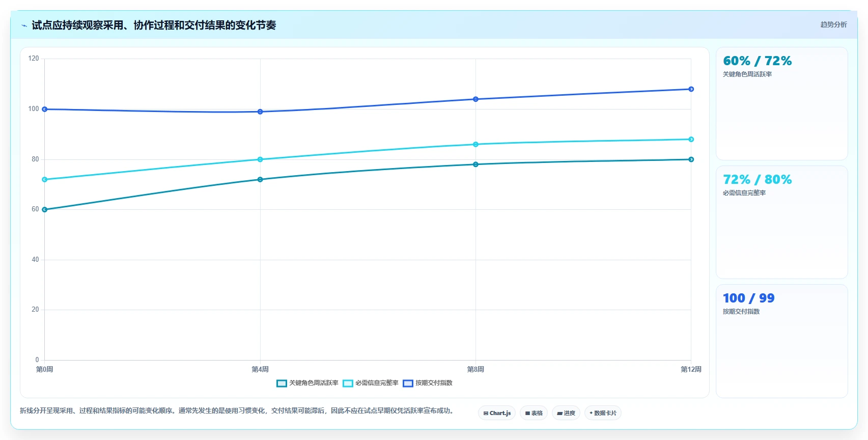This screenshot has height=440, width=868.
Task: Select 按期交付指数 data point at 第12周
Action: 691,89
